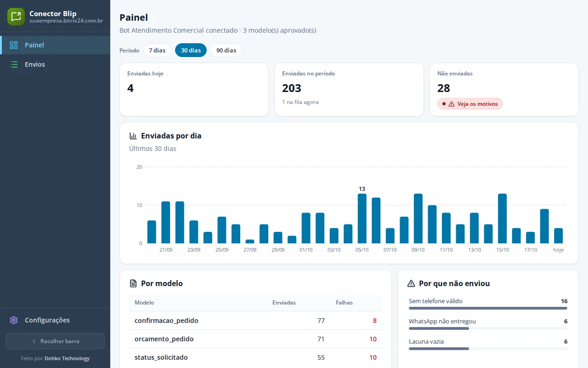Click the chart bar for 27/09
The width and height of the screenshot is (588, 368).
click(x=250, y=241)
